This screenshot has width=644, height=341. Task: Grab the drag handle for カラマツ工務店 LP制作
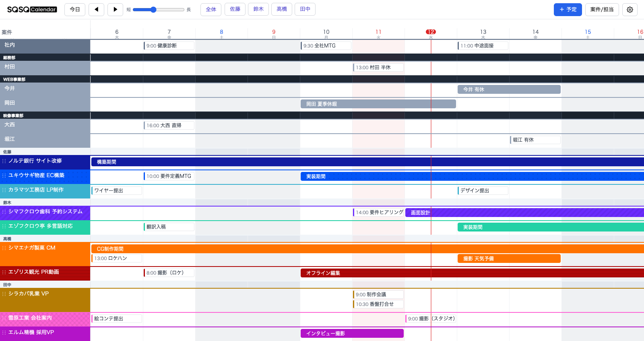point(4,190)
